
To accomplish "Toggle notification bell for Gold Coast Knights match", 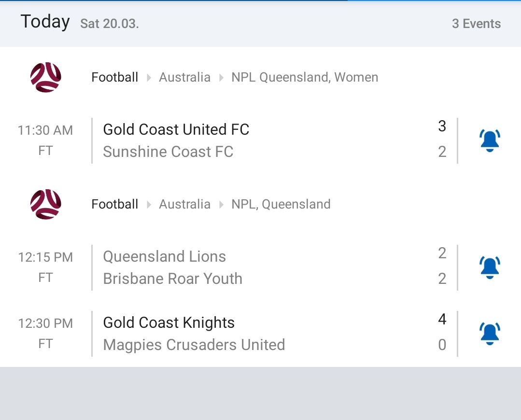I will pyautogui.click(x=490, y=334).
